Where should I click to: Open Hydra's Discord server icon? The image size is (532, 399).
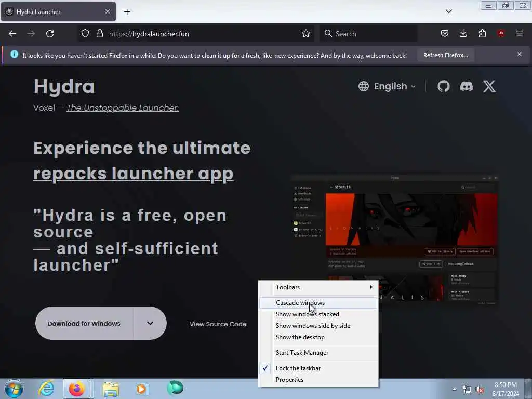(467, 86)
